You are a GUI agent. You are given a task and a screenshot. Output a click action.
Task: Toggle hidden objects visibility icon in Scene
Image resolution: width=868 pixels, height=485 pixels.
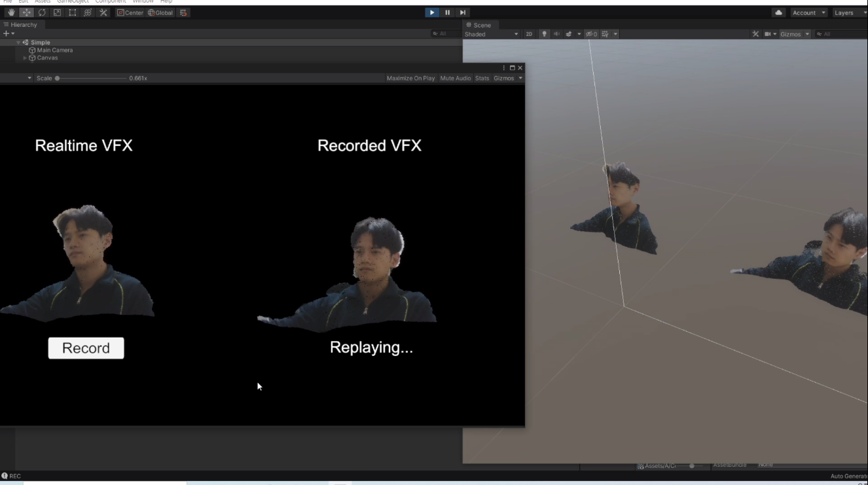tap(591, 34)
